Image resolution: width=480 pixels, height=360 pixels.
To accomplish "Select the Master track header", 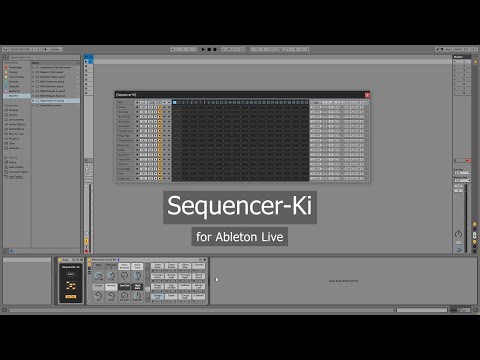I will pos(462,57).
